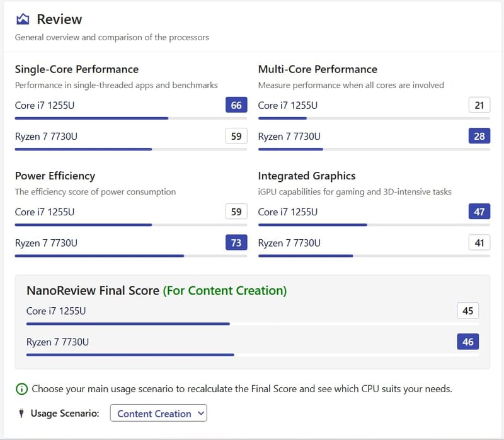The width and height of the screenshot is (504, 440).
Task: Click Ryzen 7 7730U final score badge 46
Action: [468, 342]
